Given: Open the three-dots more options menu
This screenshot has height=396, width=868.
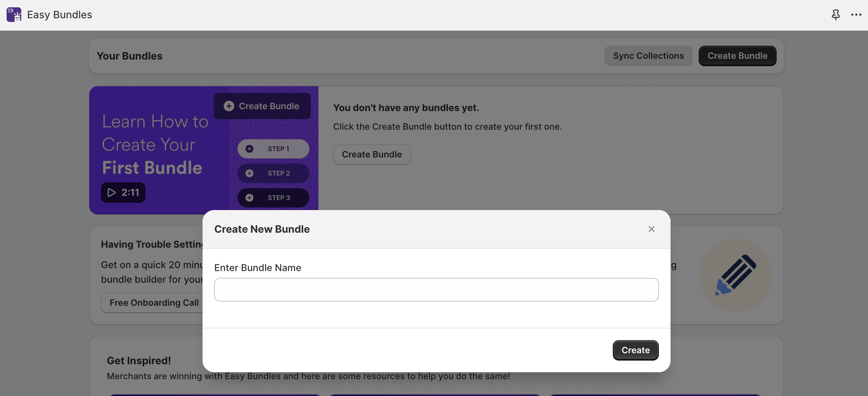Looking at the screenshot, I should tap(856, 15).
